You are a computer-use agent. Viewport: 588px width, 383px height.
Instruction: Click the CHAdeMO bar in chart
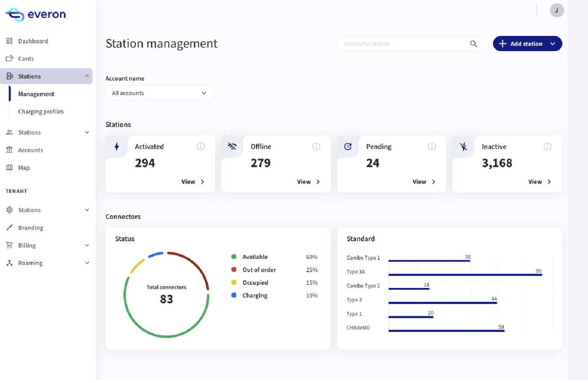click(x=446, y=331)
